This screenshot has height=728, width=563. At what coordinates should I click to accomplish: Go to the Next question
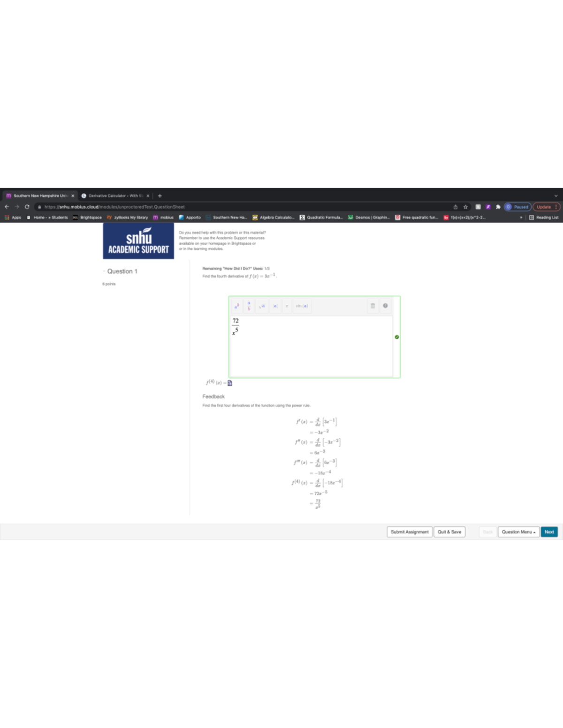[x=549, y=532]
